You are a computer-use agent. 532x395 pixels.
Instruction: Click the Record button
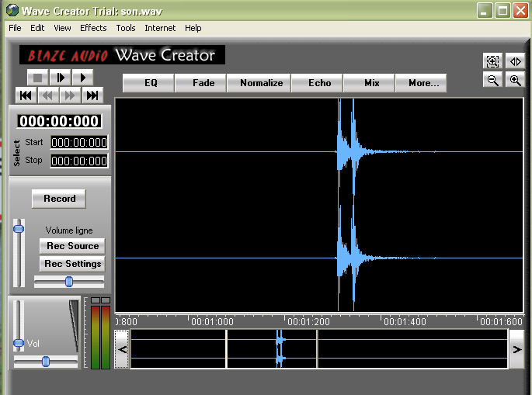click(59, 199)
